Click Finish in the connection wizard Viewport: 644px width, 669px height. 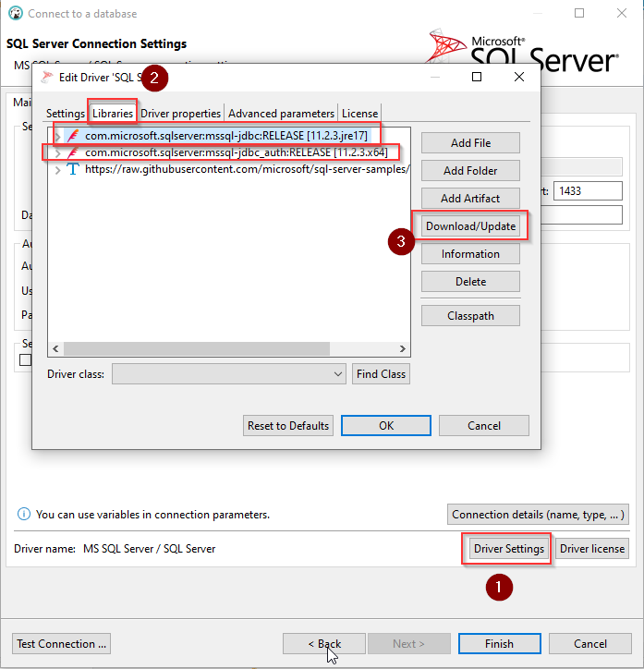tap(500, 643)
